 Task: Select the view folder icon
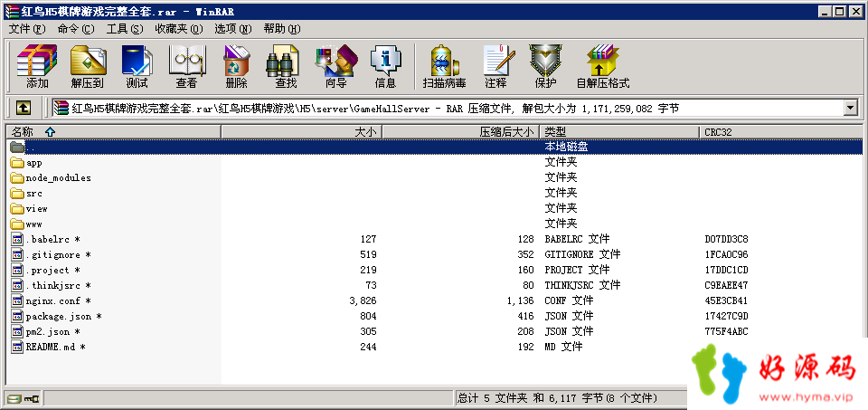pyautogui.click(x=17, y=209)
